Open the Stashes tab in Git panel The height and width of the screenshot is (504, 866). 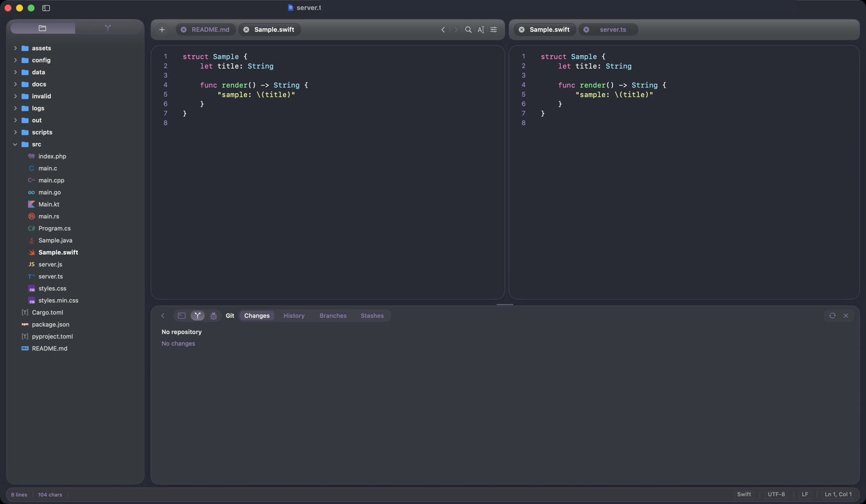pyautogui.click(x=372, y=316)
